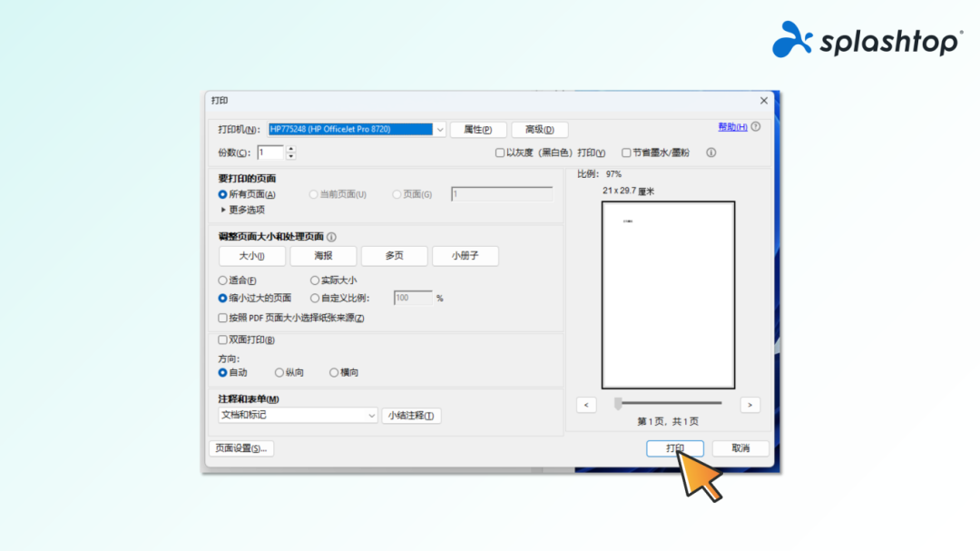Open printer 属性 settings
This screenshot has height=551, width=980.
478,129
